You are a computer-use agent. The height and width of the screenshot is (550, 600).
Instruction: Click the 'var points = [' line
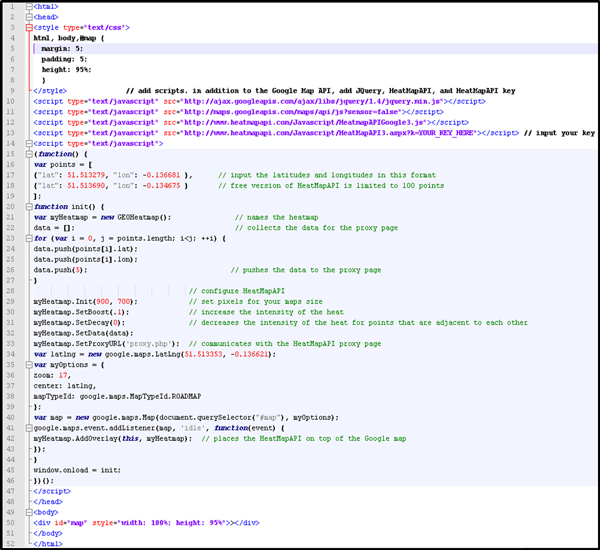63,165
